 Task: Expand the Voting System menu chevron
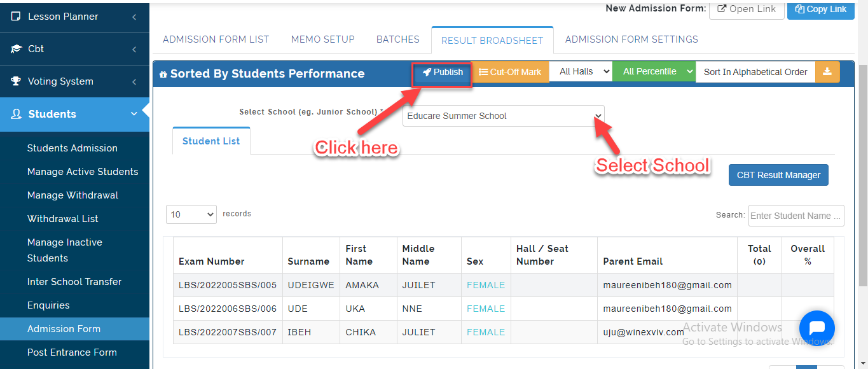134,82
